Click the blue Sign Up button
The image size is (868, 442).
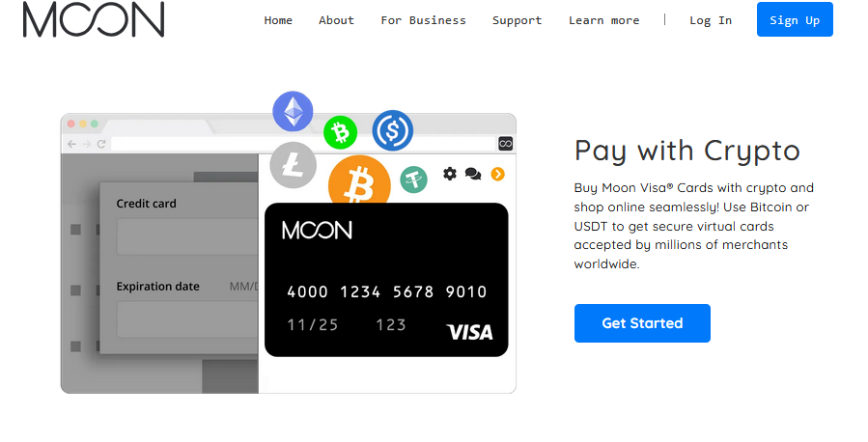point(795,19)
